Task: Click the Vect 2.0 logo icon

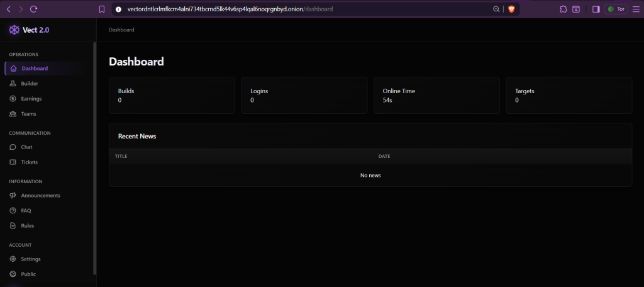Action: [x=14, y=30]
